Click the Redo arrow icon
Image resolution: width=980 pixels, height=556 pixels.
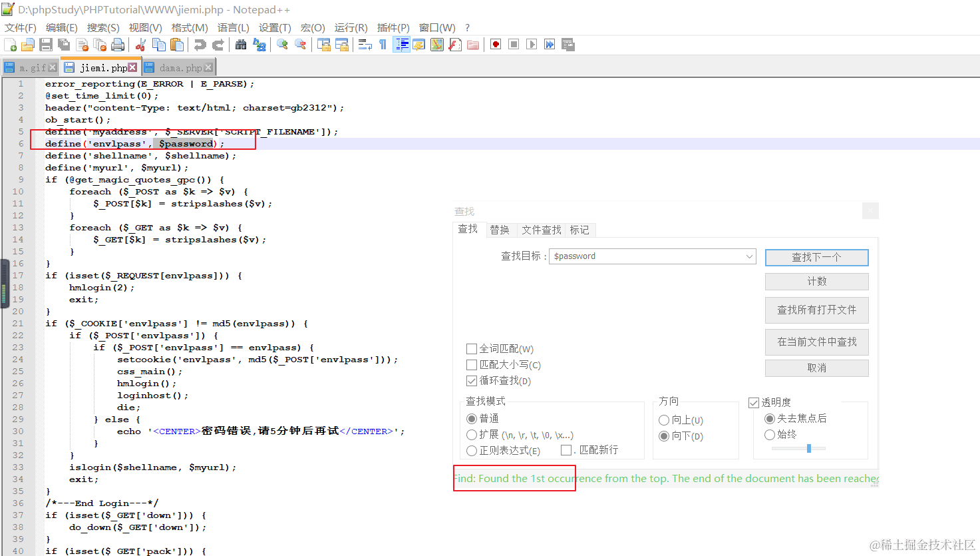pyautogui.click(x=218, y=45)
